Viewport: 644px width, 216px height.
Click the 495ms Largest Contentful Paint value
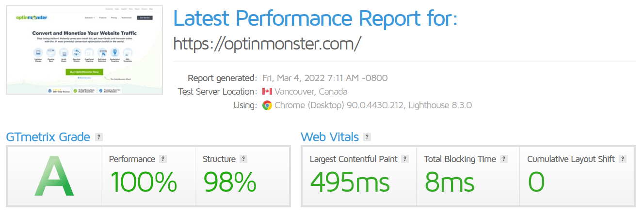[350, 183]
